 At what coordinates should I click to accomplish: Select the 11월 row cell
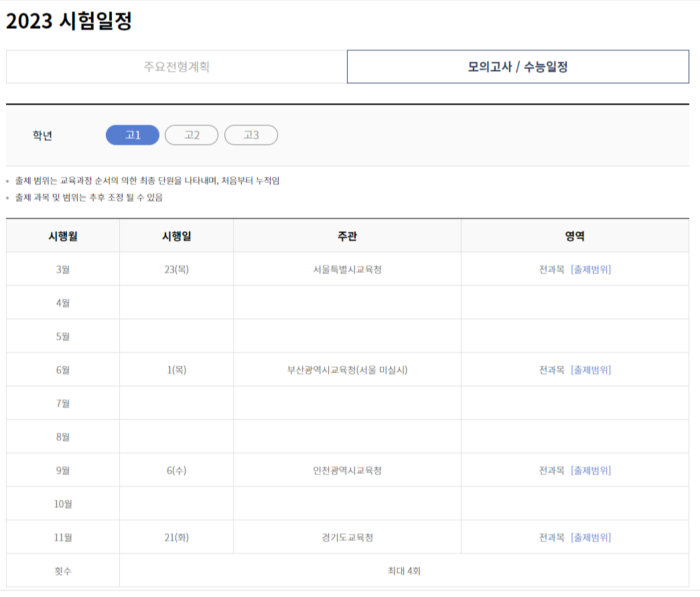pos(63,537)
